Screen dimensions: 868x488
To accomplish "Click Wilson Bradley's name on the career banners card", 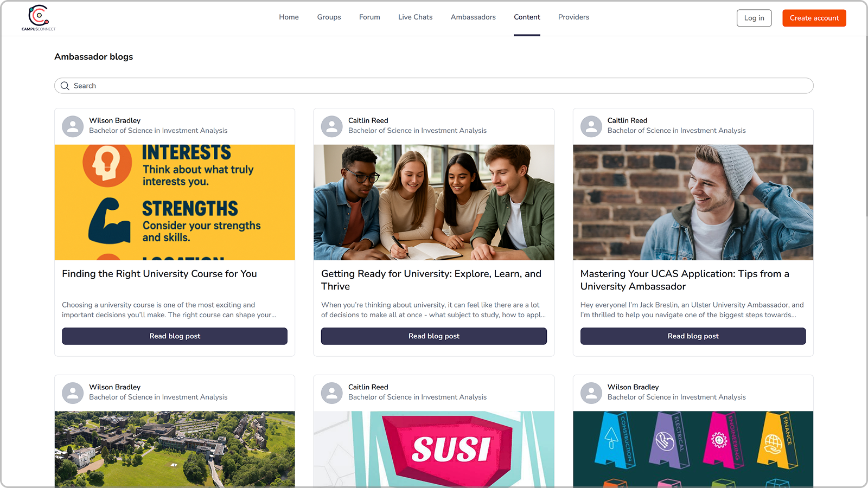I will [633, 387].
